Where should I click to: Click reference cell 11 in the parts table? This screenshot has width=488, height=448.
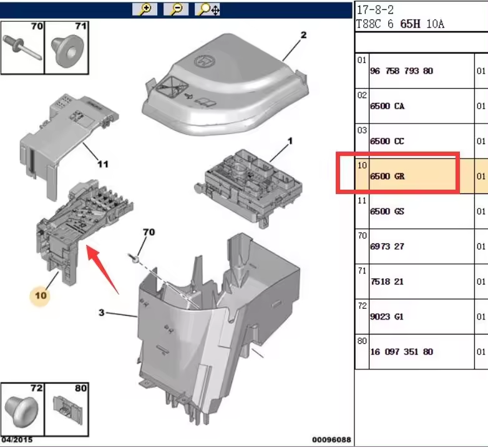pos(362,212)
